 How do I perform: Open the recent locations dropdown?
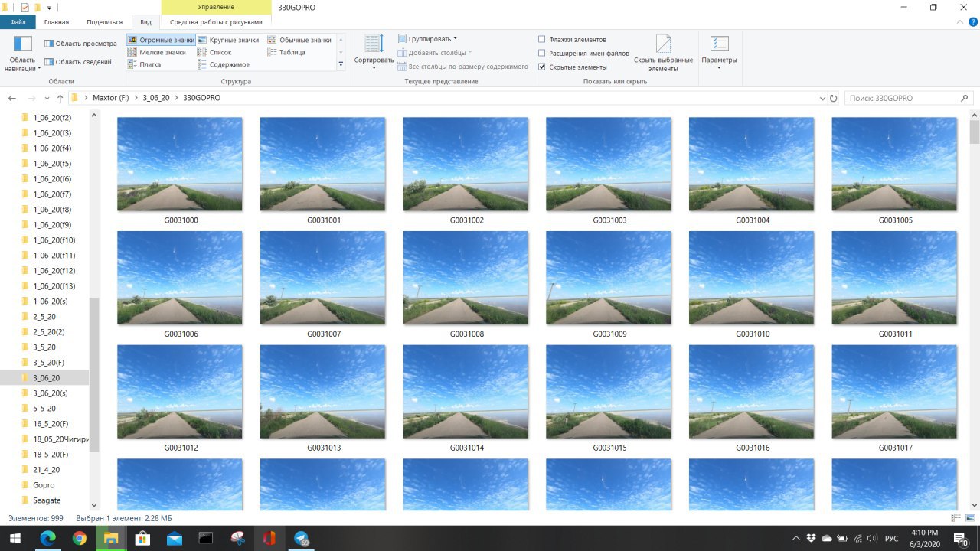[45, 99]
